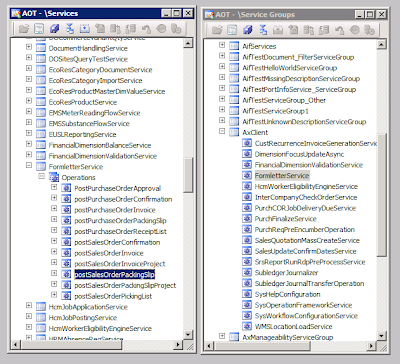The image size is (400, 364).
Task: Click the icon beside AxClient service group
Action: click(x=234, y=132)
